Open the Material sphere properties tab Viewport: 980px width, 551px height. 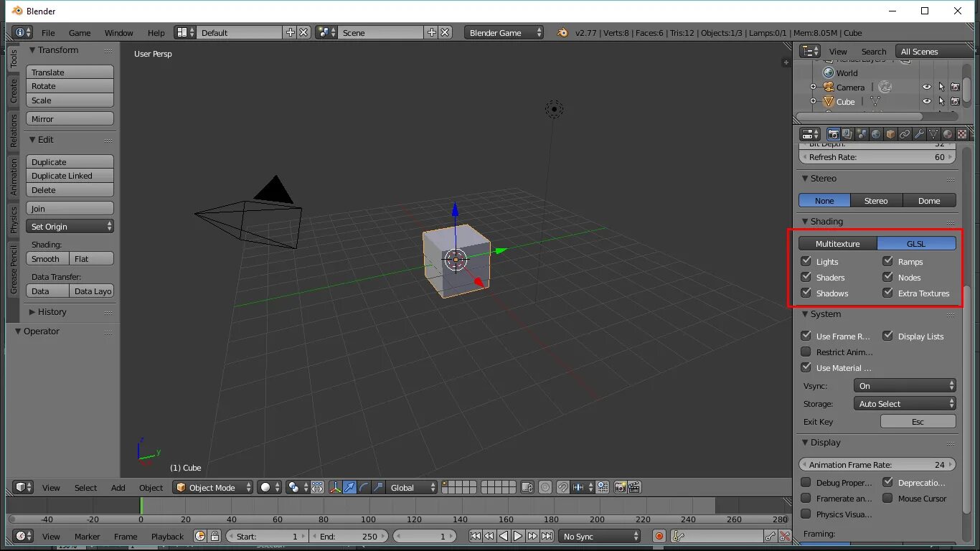tap(948, 134)
